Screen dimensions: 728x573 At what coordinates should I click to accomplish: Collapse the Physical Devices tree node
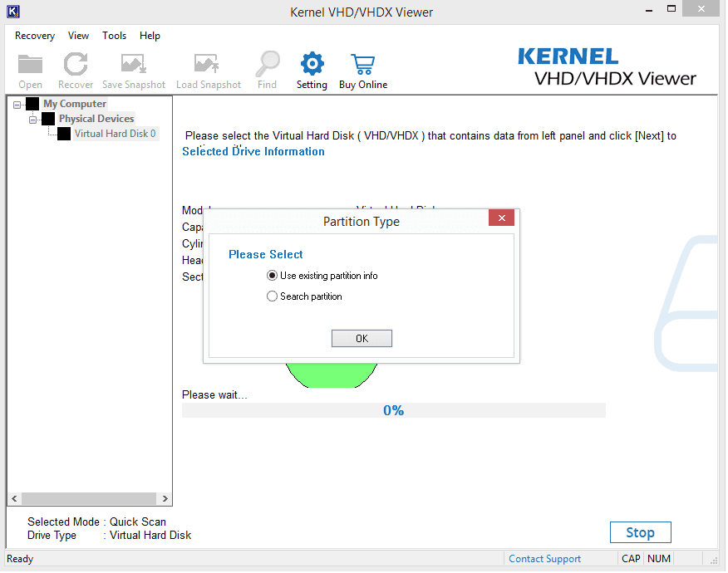point(33,120)
